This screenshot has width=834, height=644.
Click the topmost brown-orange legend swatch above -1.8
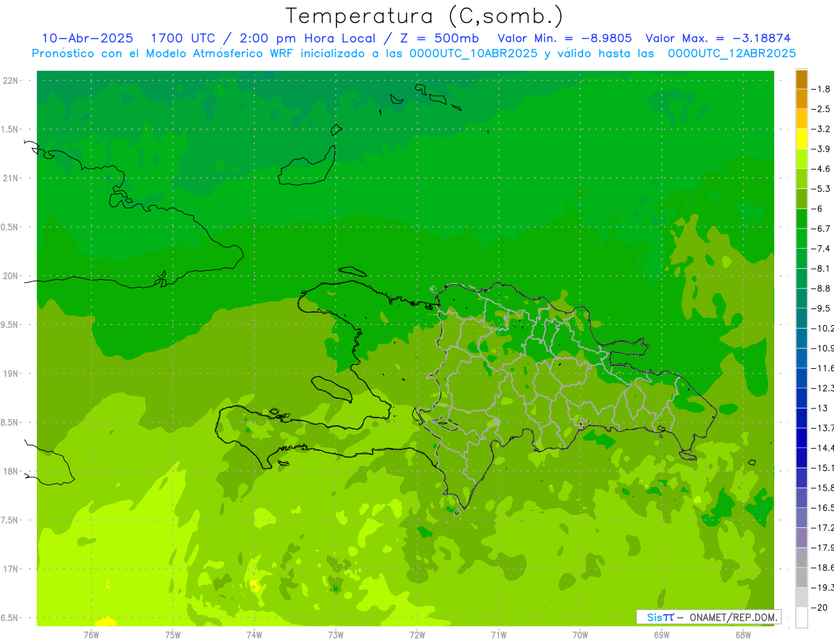tap(801, 79)
